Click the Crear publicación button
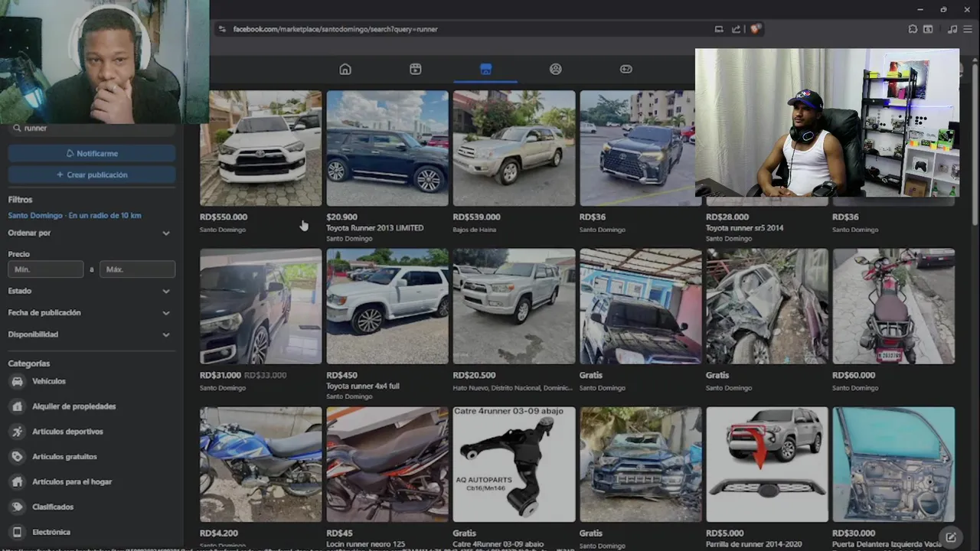The height and width of the screenshot is (551, 980). pyautogui.click(x=92, y=175)
